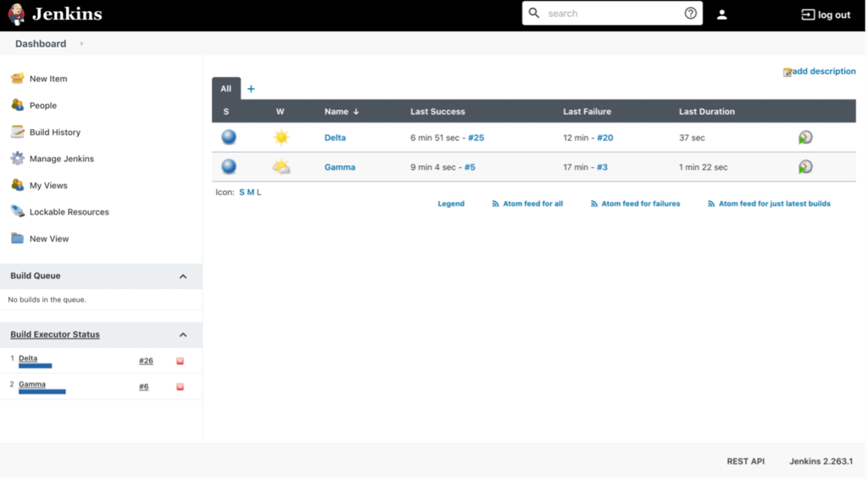
Task: Open Delta job in executor list
Action: coord(28,358)
